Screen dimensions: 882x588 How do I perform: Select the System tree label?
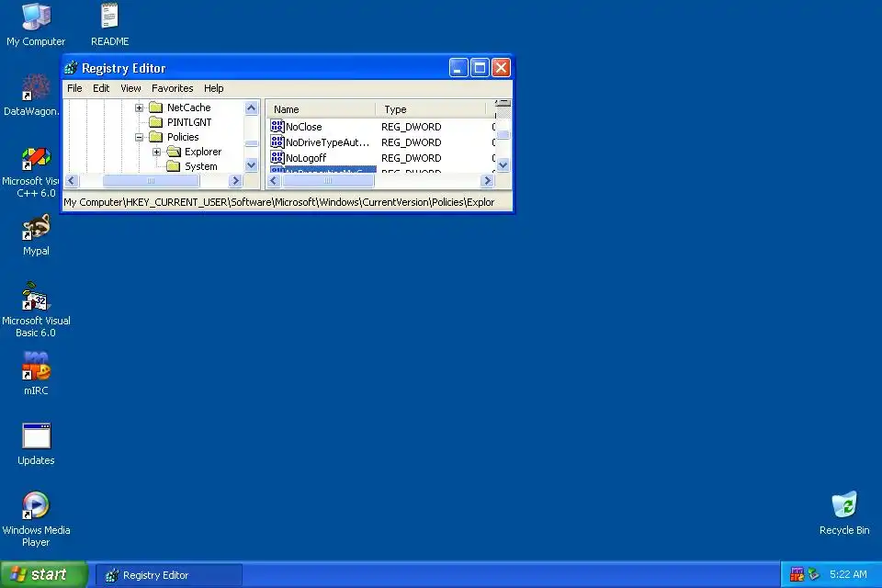(201, 166)
